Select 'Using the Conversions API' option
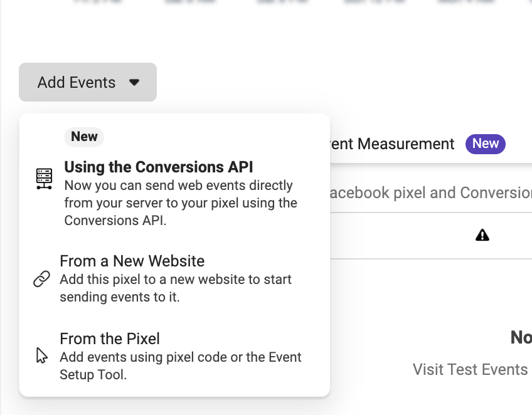The image size is (532, 415). pos(175,192)
